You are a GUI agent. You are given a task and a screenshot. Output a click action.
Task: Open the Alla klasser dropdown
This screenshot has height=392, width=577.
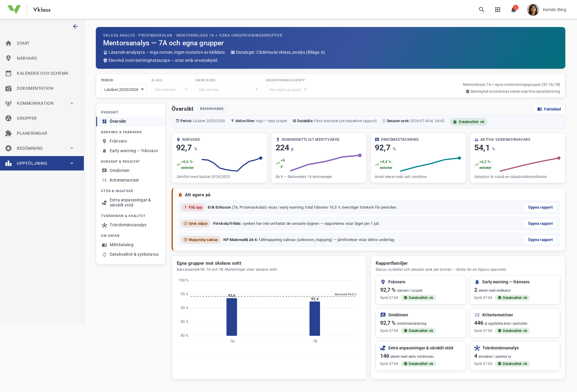tap(171, 89)
